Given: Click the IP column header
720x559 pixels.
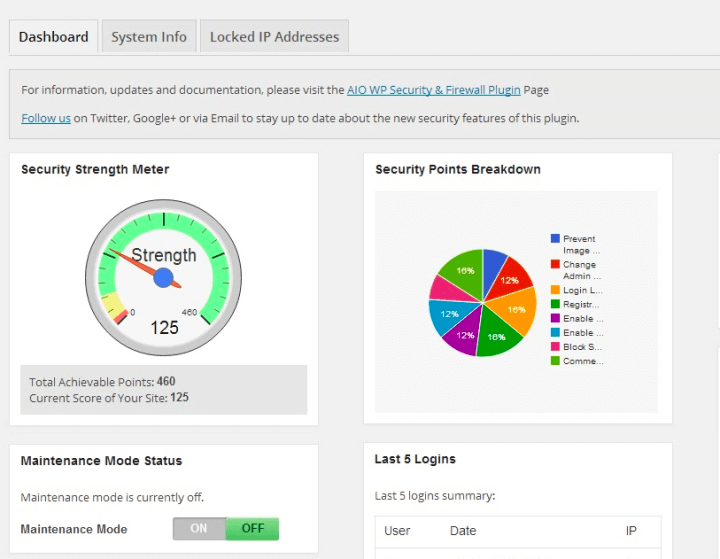Looking at the screenshot, I should [x=631, y=531].
